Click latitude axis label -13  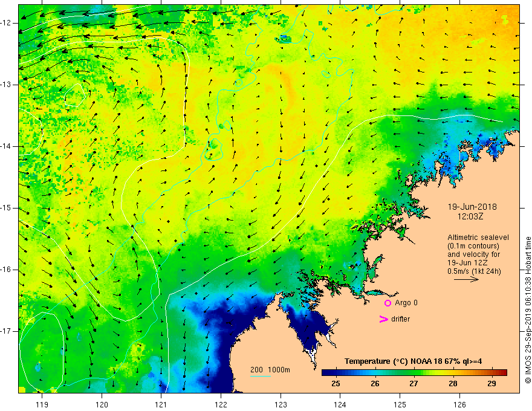click(x=6, y=85)
